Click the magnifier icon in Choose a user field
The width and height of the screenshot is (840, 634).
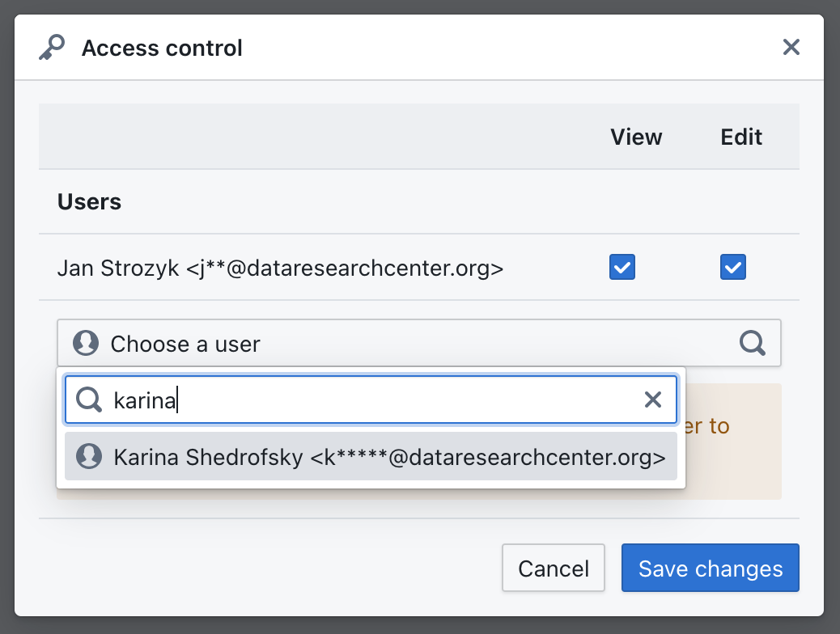click(752, 343)
